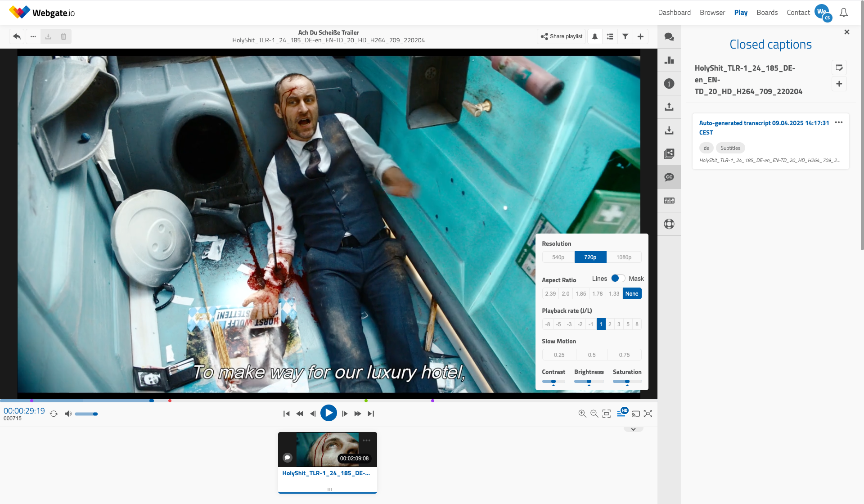The image size is (864, 504).
Task: Adjust the Brightness slider
Action: pos(589,381)
